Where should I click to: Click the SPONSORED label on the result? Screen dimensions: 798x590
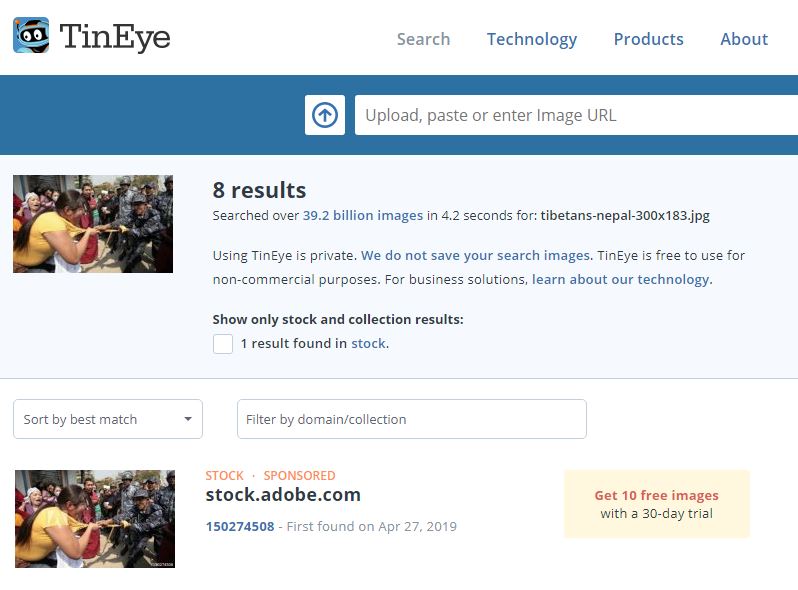point(299,475)
